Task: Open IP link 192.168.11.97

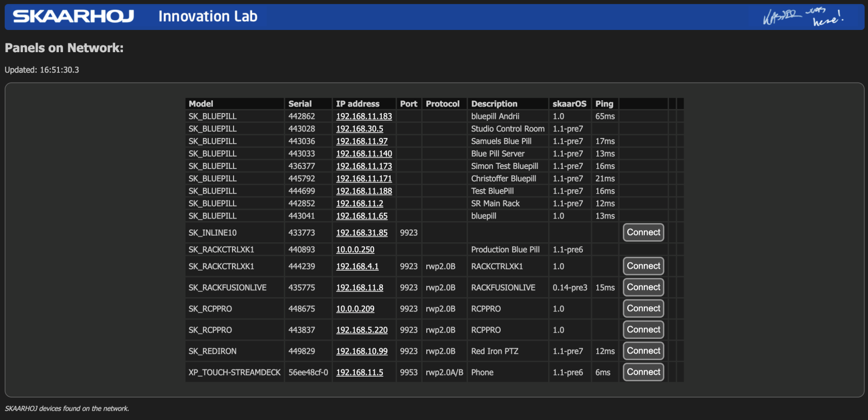Action: [362, 141]
